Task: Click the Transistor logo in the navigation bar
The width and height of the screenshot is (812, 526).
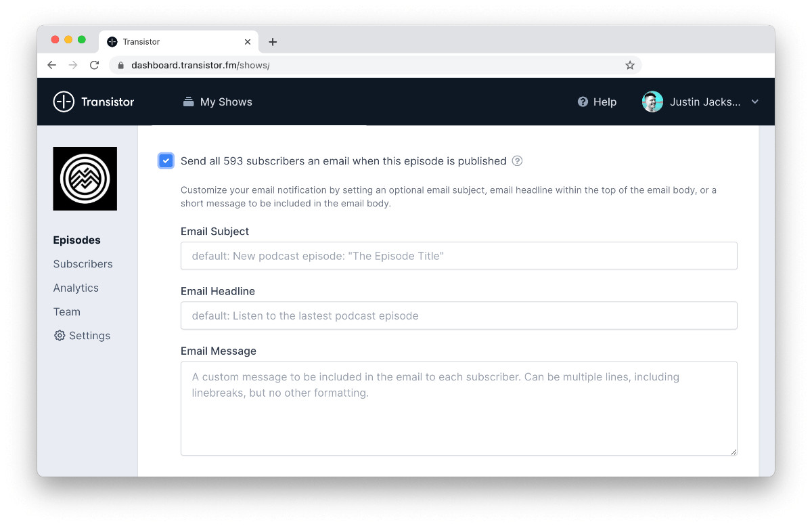Action: pos(93,102)
